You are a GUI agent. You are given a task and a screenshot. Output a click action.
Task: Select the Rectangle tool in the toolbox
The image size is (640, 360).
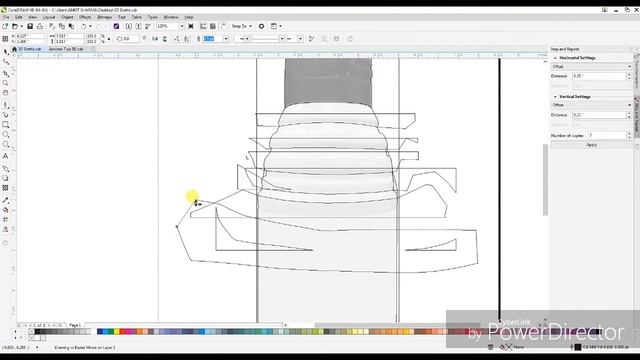5,125
